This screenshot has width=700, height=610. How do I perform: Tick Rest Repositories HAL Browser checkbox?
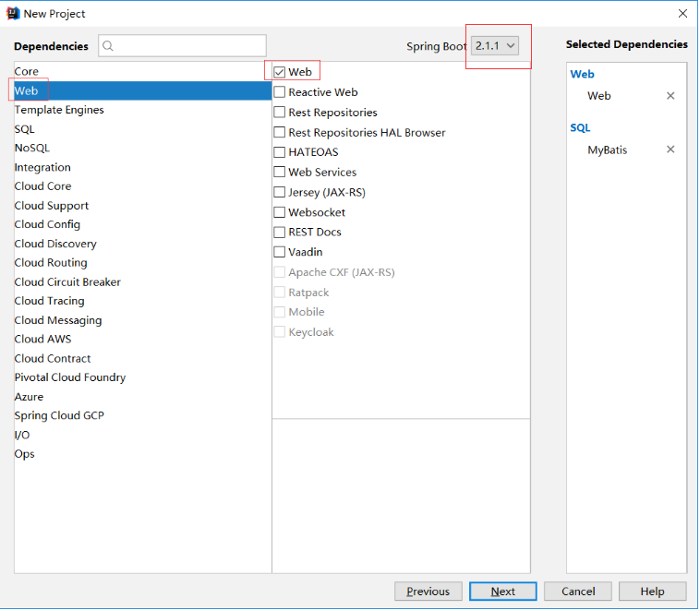280,132
